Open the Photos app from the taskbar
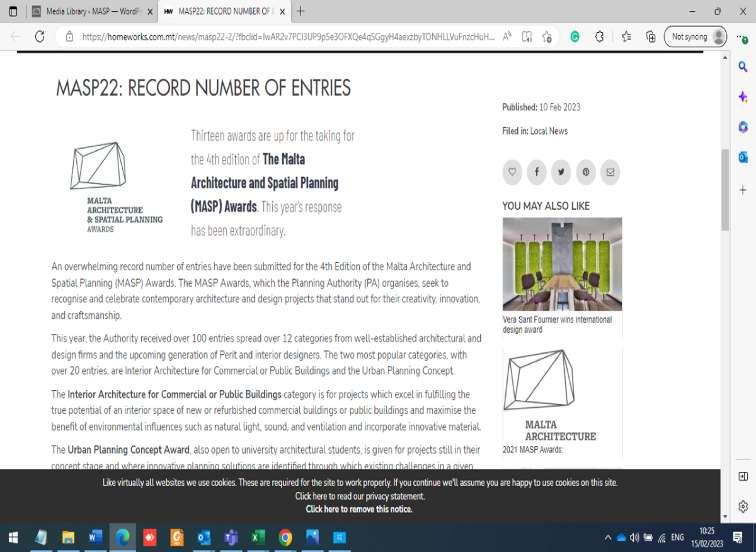 click(x=312, y=538)
